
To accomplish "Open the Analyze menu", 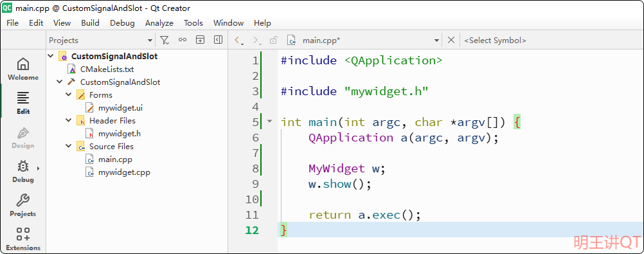I will [x=159, y=23].
